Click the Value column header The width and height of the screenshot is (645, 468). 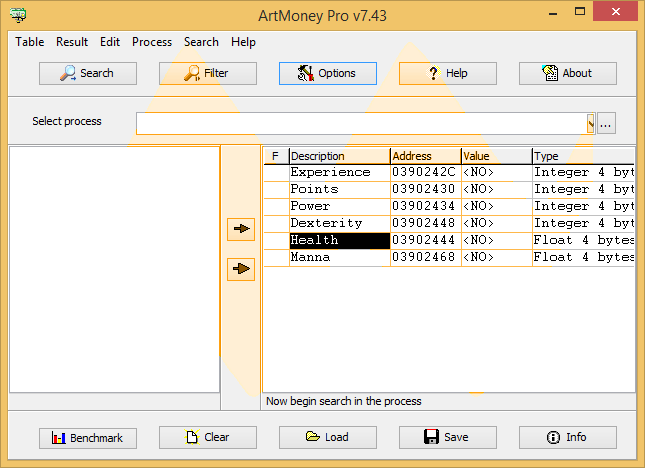pyautogui.click(x=497, y=156)
